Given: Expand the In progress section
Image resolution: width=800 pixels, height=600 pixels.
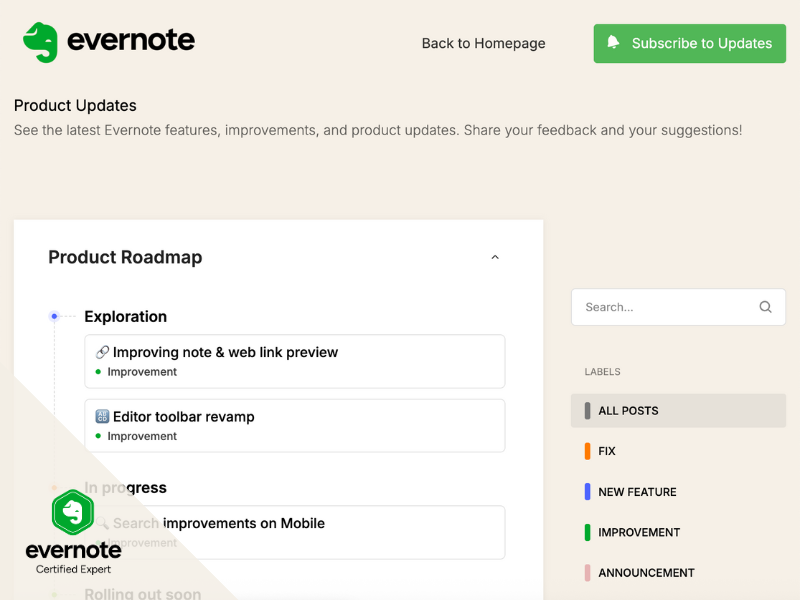Looking at the screenshot, I should coord(125,488).
